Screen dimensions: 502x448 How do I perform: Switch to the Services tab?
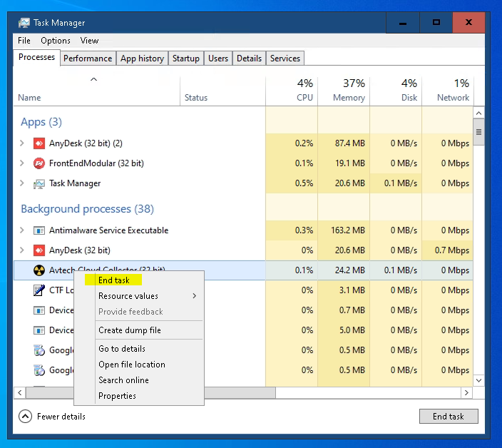pos(285,58)
